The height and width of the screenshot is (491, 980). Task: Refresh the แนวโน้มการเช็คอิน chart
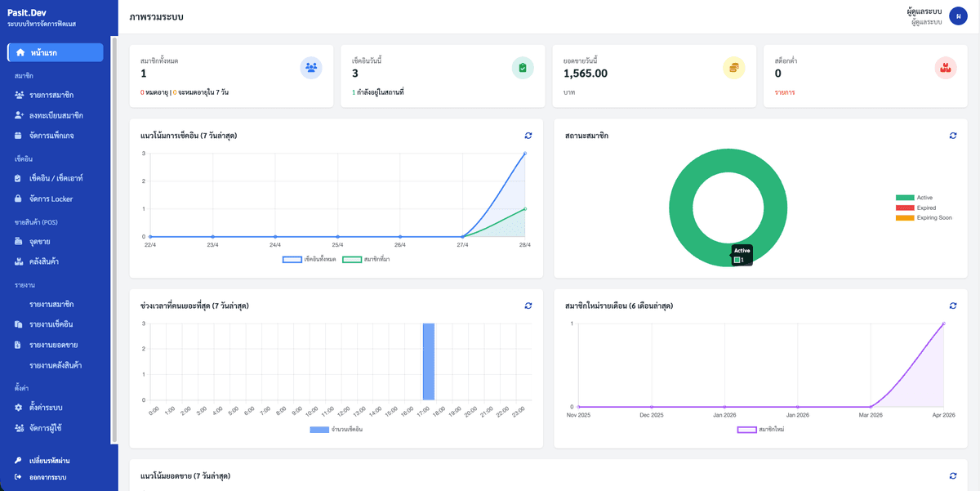click(528, 136)
